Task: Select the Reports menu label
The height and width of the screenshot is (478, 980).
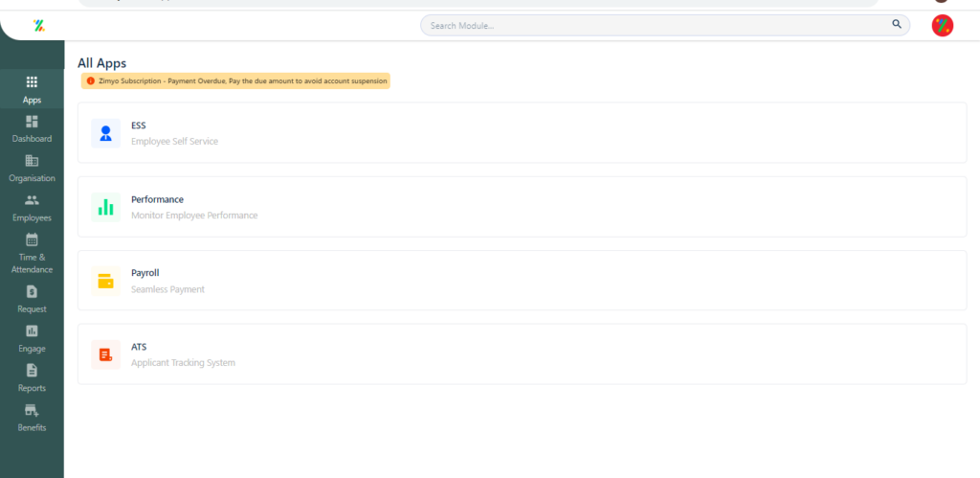Action: 32,389
